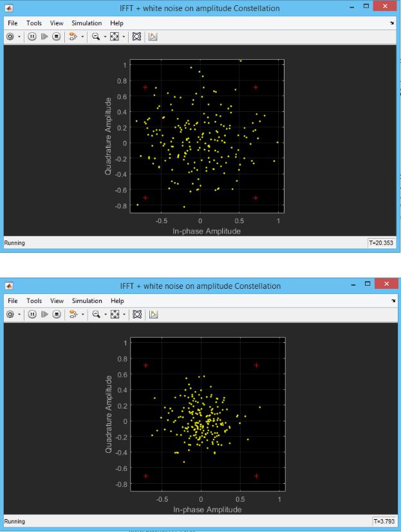Open signal quality measurements in T=20.353 window
The height and width of the screenshot is (532, 401).
point(153,37)
